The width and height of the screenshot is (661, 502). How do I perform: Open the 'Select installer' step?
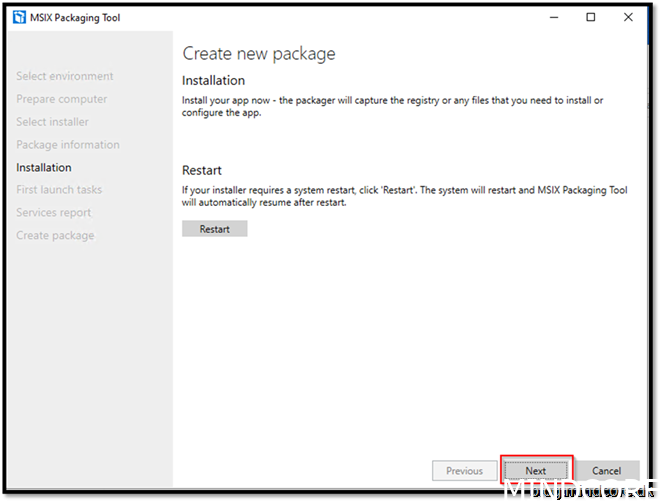point(52,122)
